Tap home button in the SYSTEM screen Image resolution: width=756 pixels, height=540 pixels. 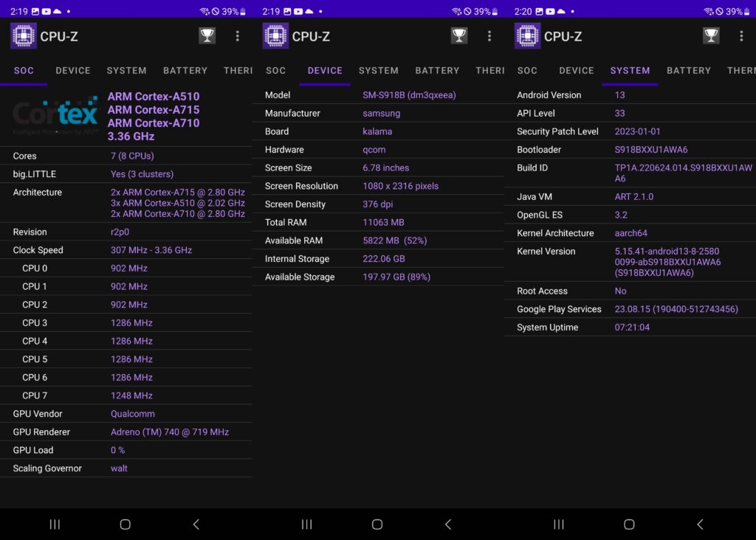(x=629, y=524)
